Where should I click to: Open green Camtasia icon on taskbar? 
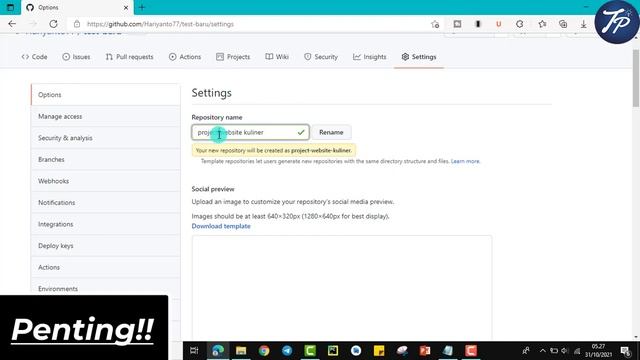(x=310, y=351)
